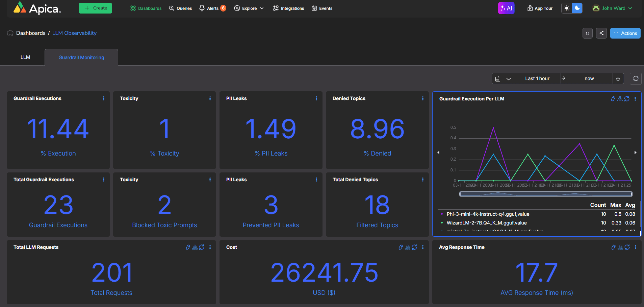Screen dimensions: 644x307
Task: Open Events in top navigation
Action: coord(322,8)
